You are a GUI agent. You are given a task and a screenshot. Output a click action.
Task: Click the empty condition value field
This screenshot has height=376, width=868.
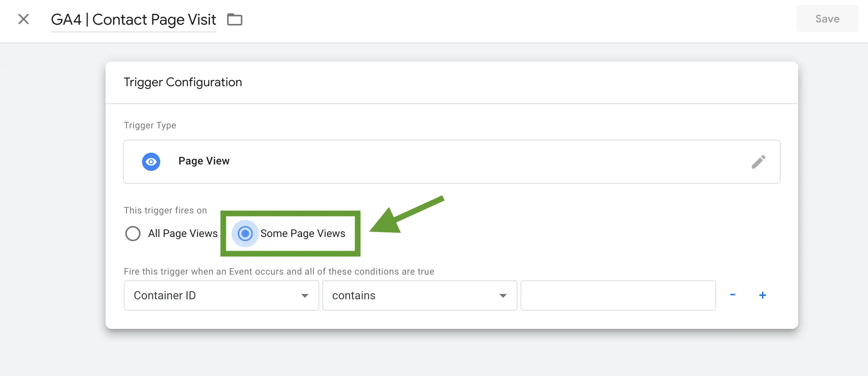pyautogui.click(x=618, y=295)
